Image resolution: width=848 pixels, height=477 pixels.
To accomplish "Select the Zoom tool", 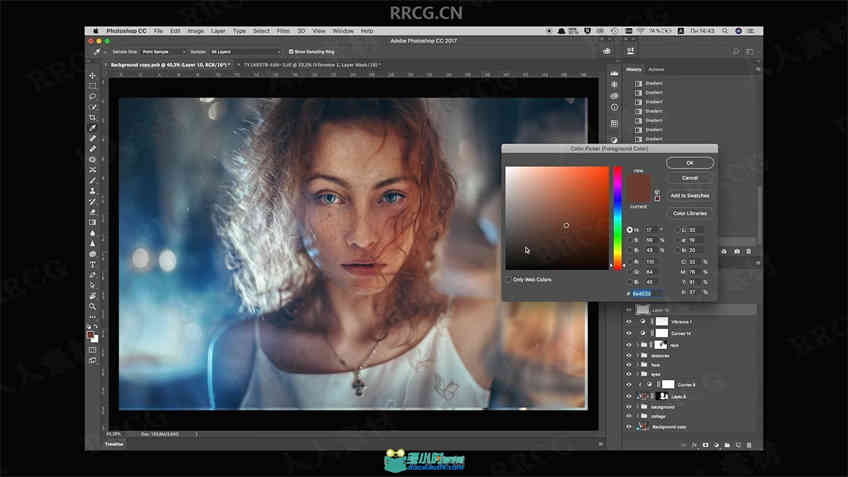I will tap(92, 307).
